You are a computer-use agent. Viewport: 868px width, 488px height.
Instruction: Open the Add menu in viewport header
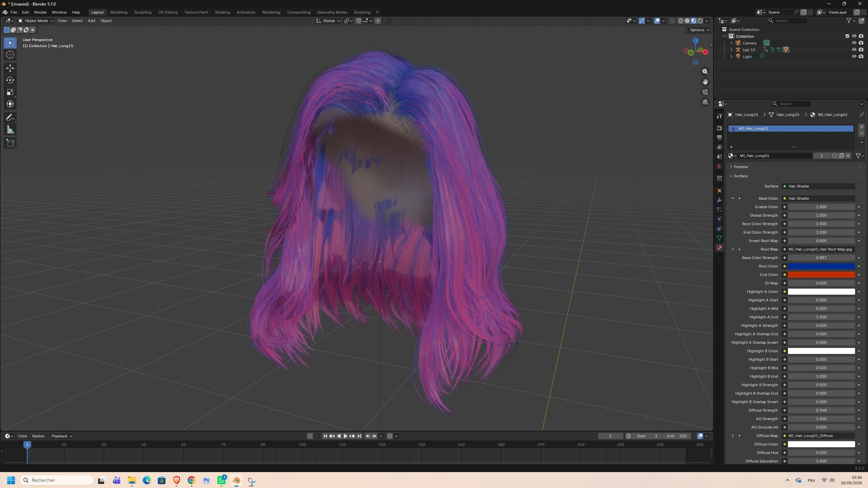coord(91,21)
